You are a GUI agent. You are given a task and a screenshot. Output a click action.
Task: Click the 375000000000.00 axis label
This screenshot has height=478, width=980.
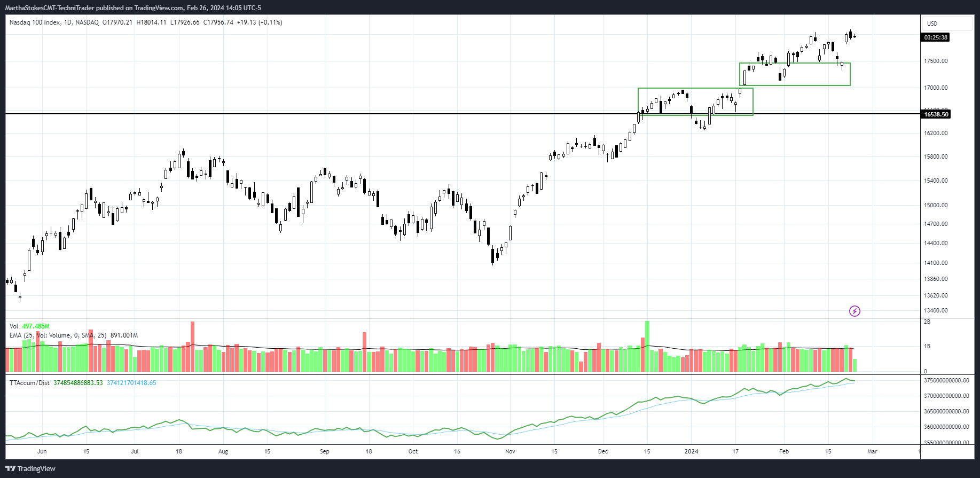click(x=947, y=380)
